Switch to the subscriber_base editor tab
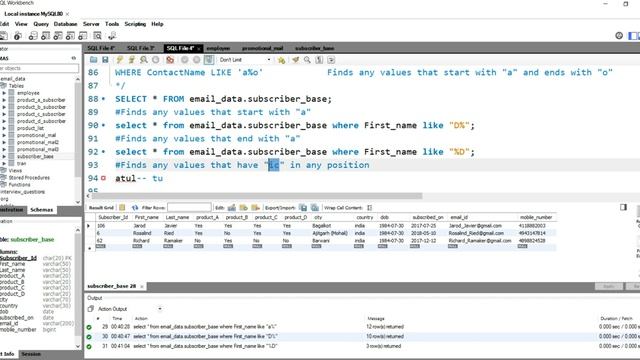 (314, 48)
